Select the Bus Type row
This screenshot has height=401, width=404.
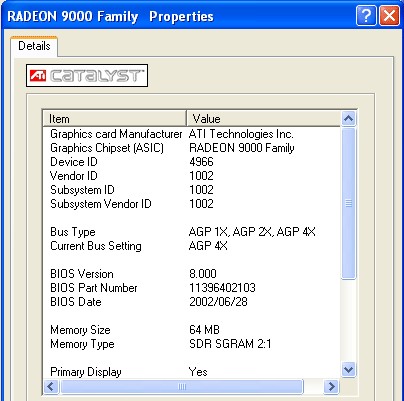(192, 232)
